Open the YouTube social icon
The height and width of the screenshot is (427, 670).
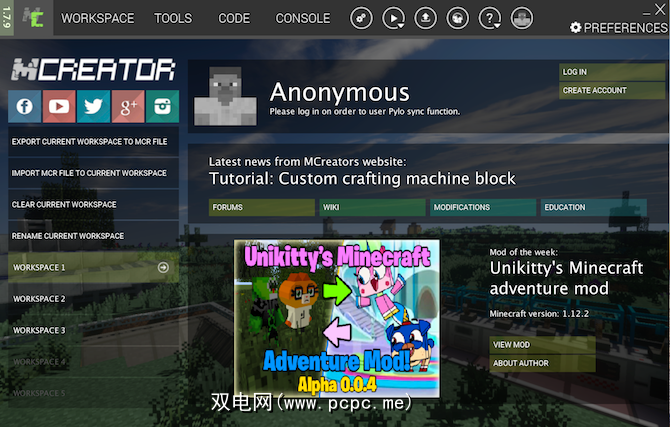59,106
